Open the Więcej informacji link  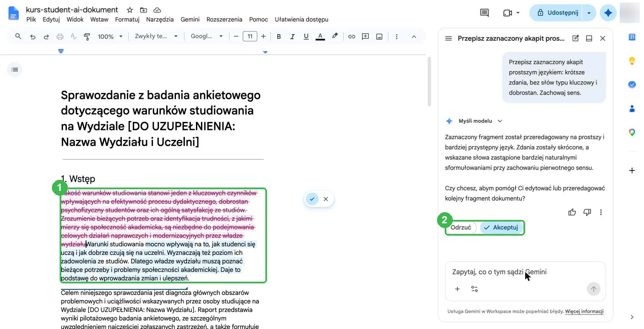pyautogui.click(x=584, y=312)
